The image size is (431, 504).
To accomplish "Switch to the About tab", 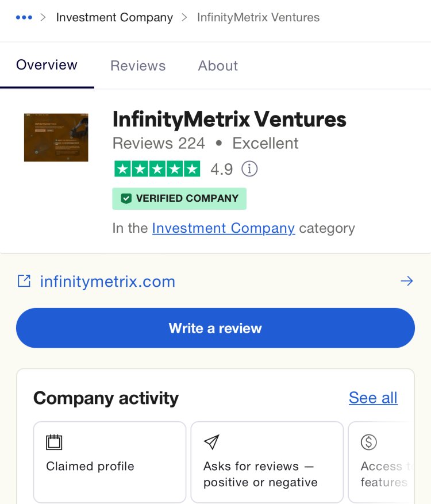I will click(218, 66).
